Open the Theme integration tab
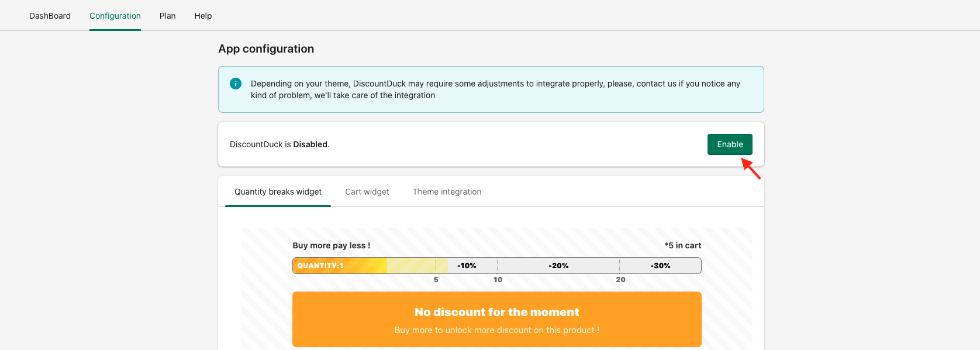980x350 pixels. (x=447, y=192)
